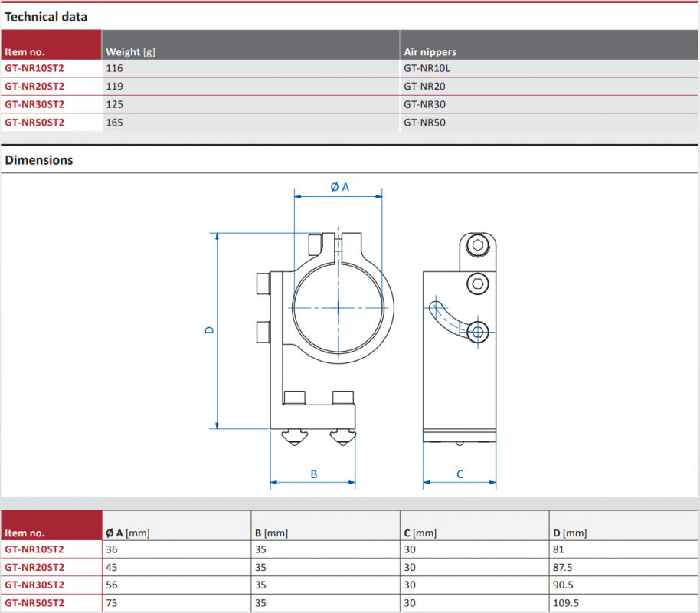The height and width of the screenshot is (613, 700).
Task: Click the "B" dimension label under the front view
Action: (314, 474)
